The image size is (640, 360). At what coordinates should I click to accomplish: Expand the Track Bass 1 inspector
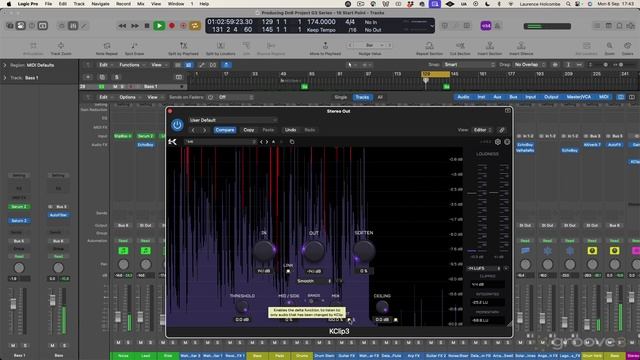tap(5, 78)
